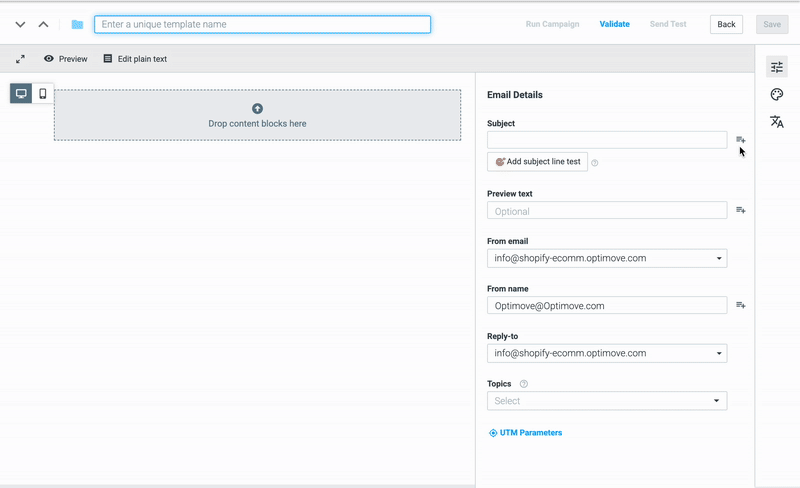Click the Back button
This screenshot has height=488, width=800.
point(726,25)
